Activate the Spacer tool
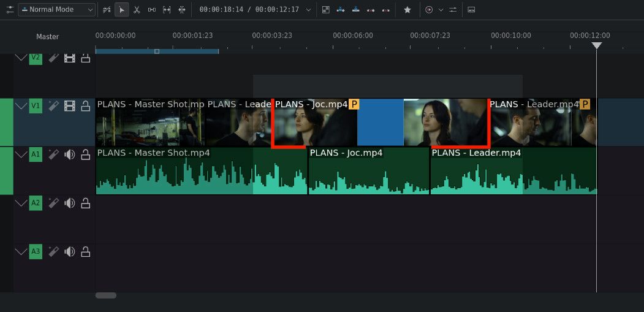The height and width of the screenshot is (312, 644). 151,10
